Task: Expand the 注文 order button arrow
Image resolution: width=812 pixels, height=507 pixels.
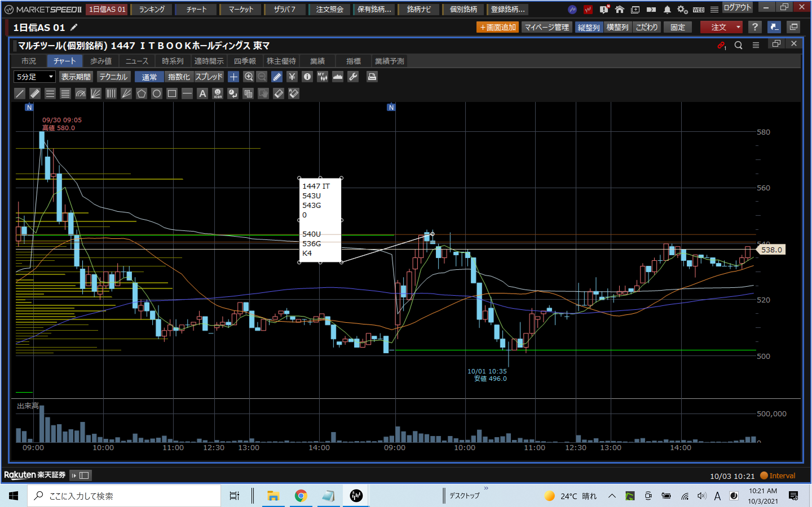Action: click(738, 27)
